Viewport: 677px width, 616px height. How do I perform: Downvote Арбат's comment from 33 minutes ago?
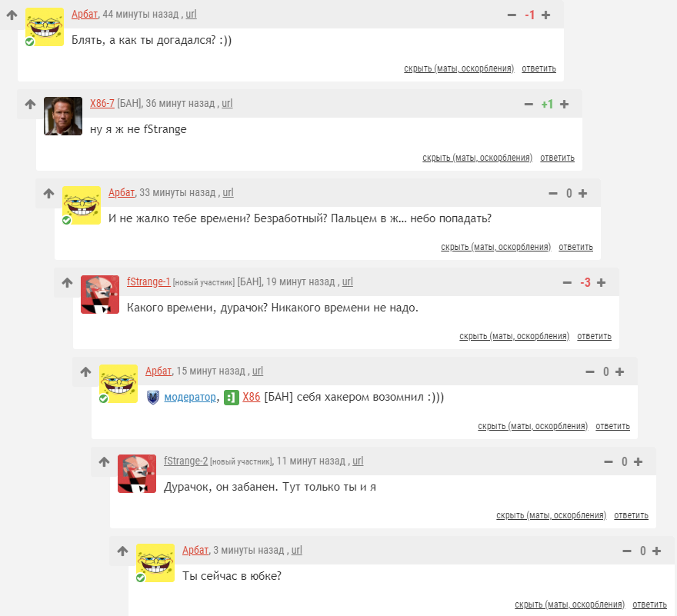pyautogui.click(x=553, y=194)
